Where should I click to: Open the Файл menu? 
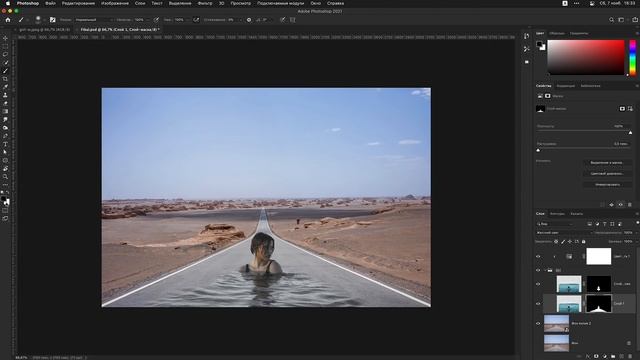point(50,3)
